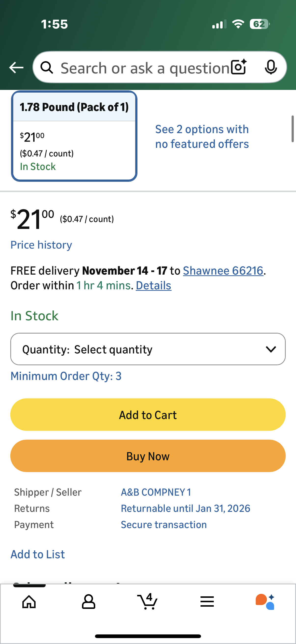Change delivery location Shawnee 66216
This screenshot has width=296, height=644.
pyautogui.click(x=223, y=270)
